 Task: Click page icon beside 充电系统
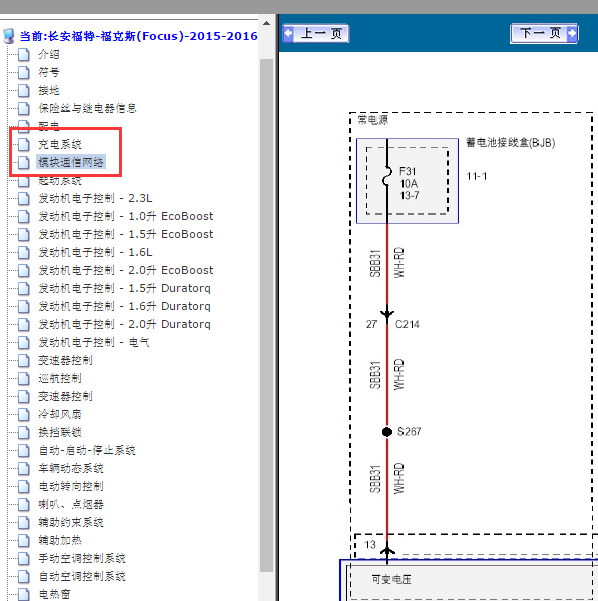[24, 145]
